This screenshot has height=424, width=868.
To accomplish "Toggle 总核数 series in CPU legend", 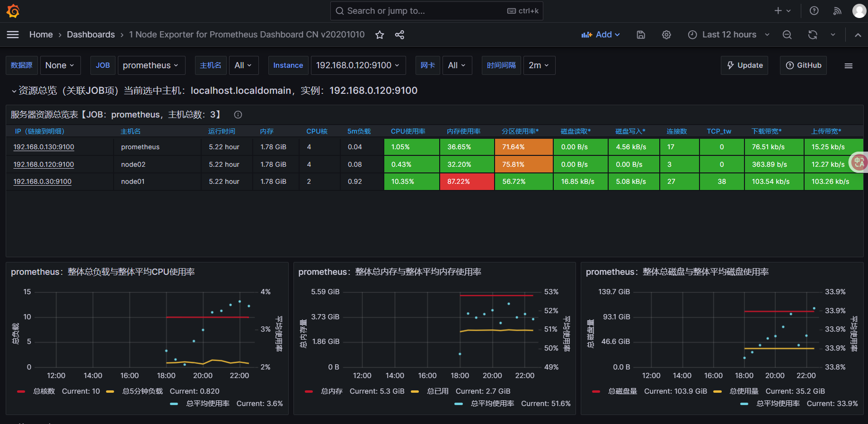I will click(x=44, y=391).
